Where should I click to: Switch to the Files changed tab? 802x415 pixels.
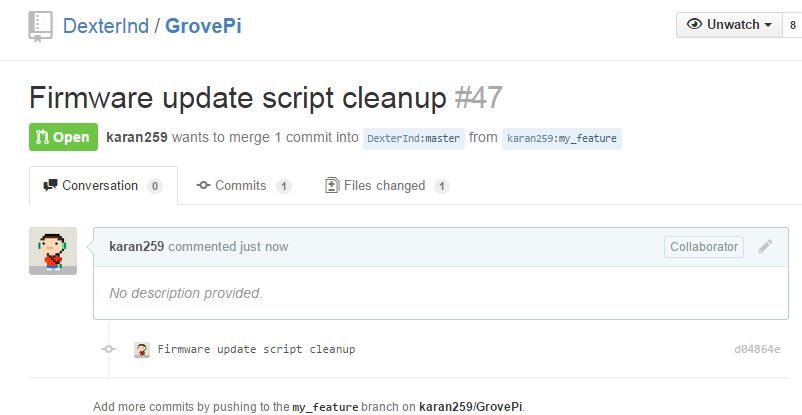coord(387,185)
